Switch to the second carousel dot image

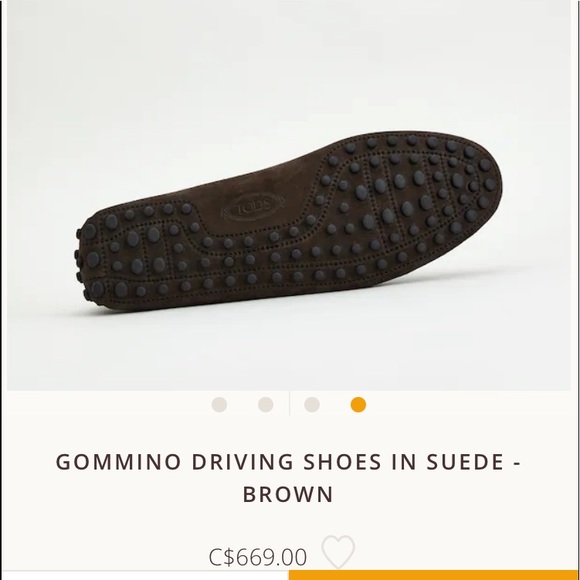click(266, 404)
